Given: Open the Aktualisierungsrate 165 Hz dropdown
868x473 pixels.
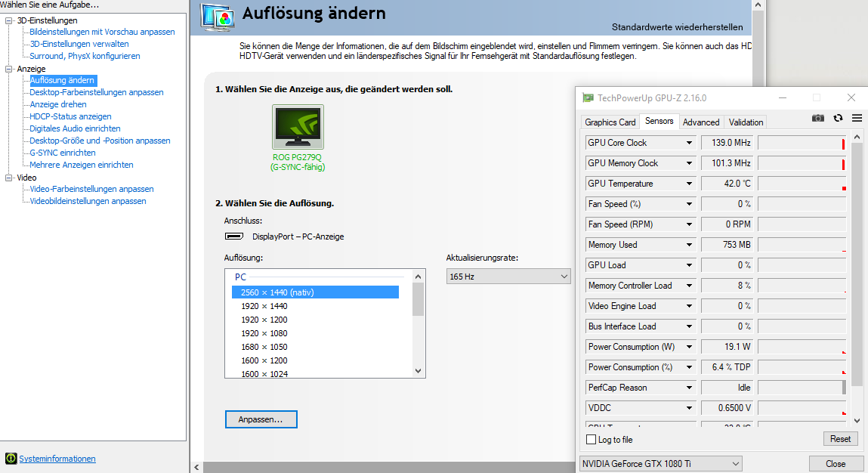Looking at the screenshot, I should 508,277.
